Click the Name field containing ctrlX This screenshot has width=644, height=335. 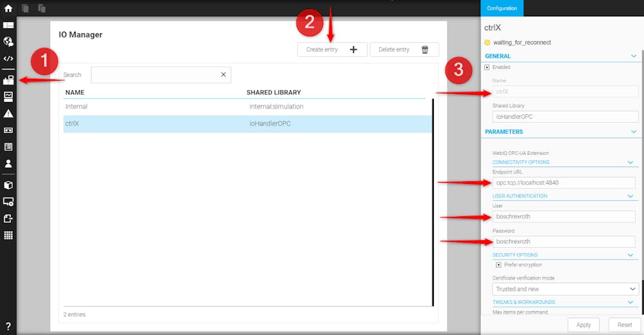565,91
